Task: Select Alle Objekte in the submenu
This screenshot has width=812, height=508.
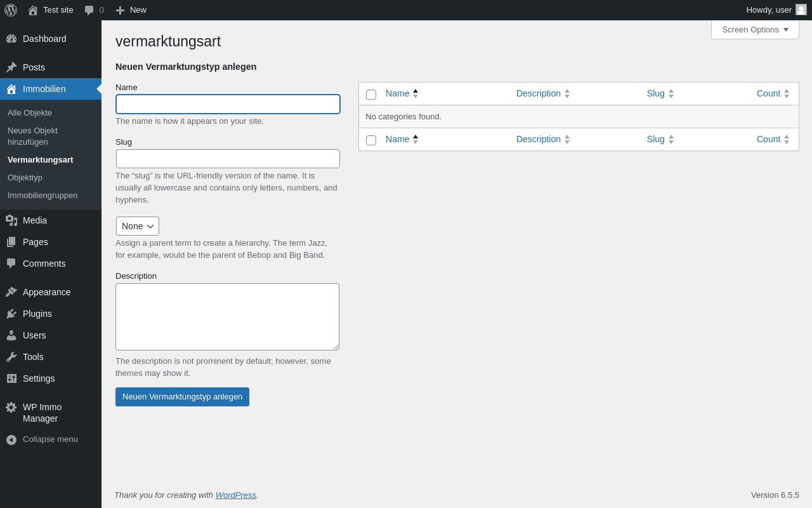Action: point(30,112)
